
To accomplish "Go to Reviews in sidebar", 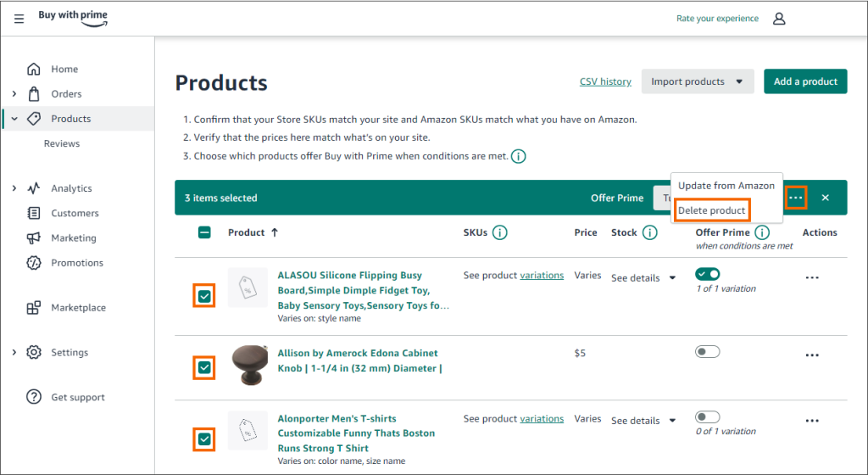I will coord(62,143).
